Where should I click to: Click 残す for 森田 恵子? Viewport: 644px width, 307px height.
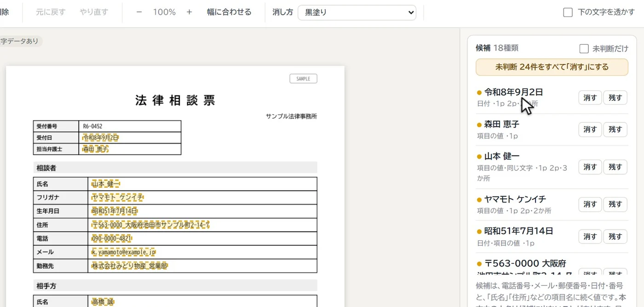(615, 130)
